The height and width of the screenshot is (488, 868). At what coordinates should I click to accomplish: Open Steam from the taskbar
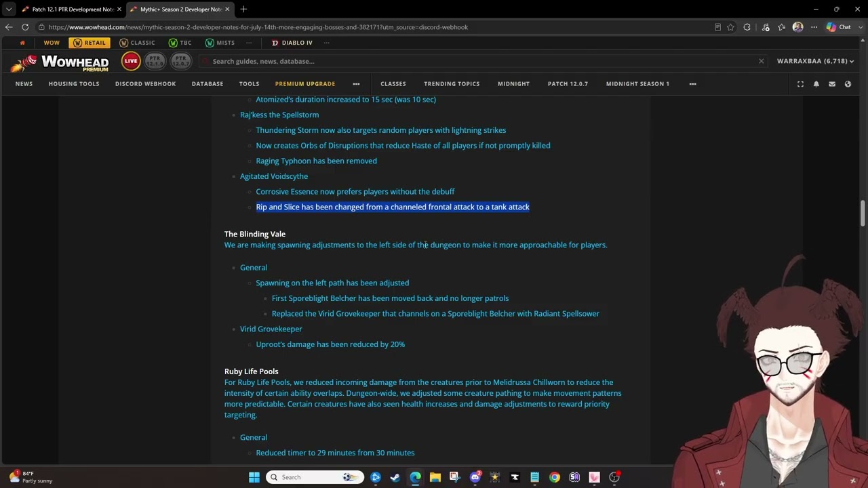click(x=395, y=477)
